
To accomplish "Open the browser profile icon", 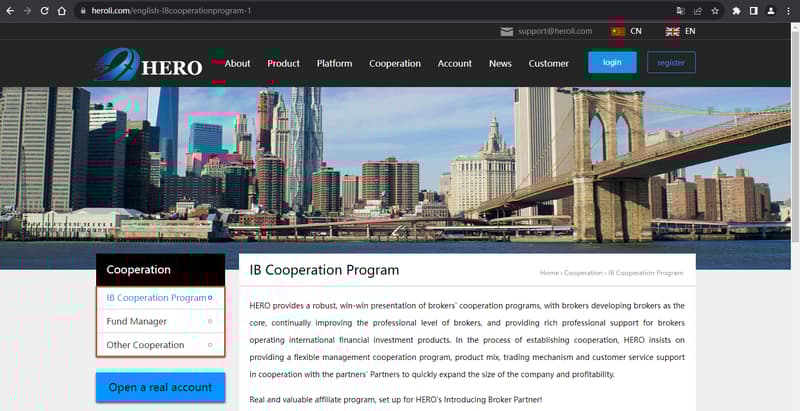I will 771,11.
